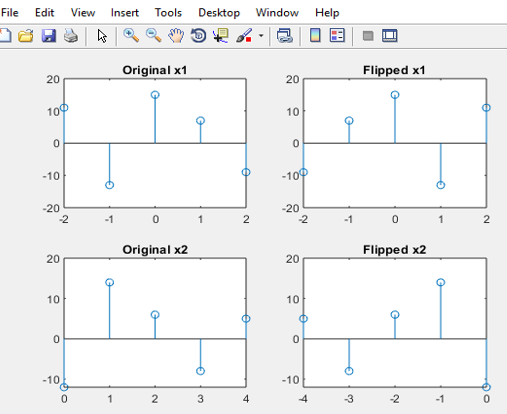Open the View menu
The width and height of the screenshot is (507, 414).
[x=83, y=13]
